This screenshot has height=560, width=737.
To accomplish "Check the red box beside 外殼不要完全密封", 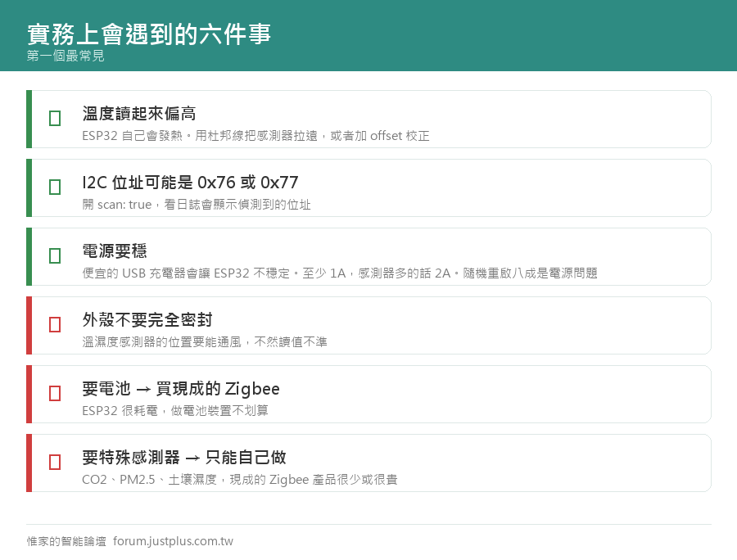I will coord(55,325).
